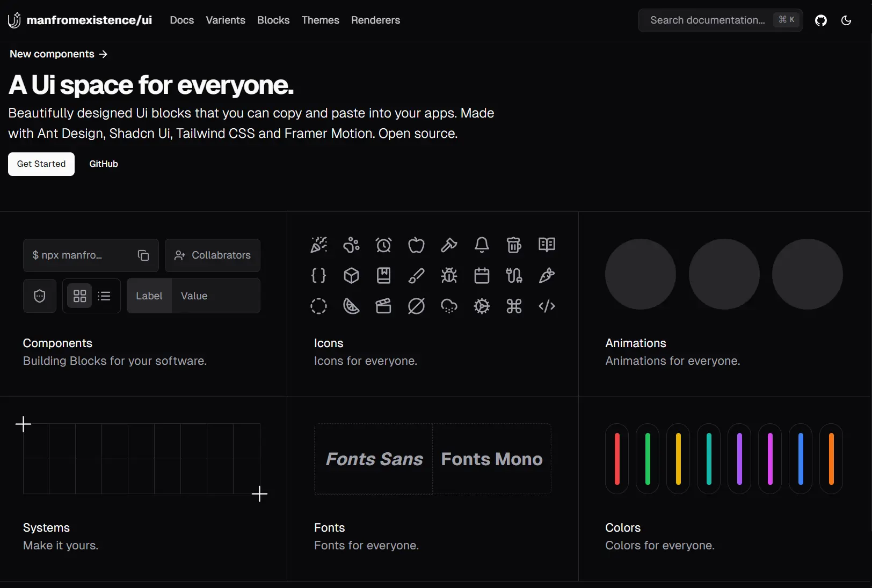Click the bell icon
This screenshot has height=588, width=872.
pyautogui.click(x=482, y=245)
